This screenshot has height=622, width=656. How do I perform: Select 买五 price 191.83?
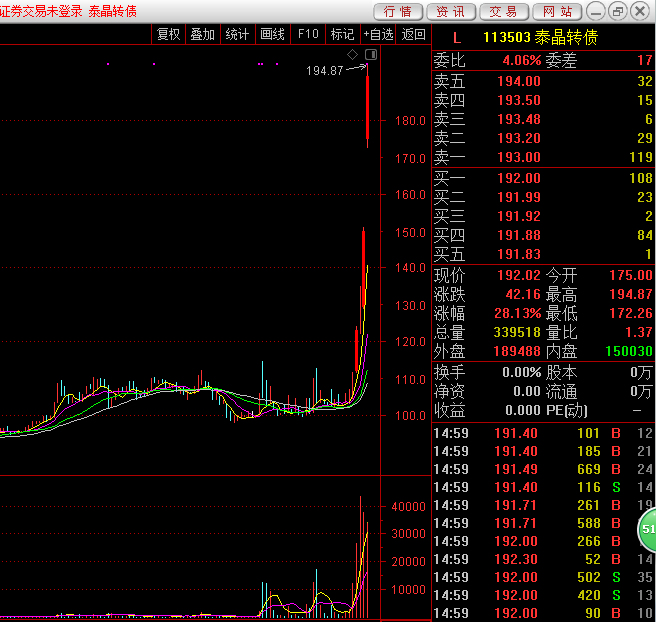point(519,254)
